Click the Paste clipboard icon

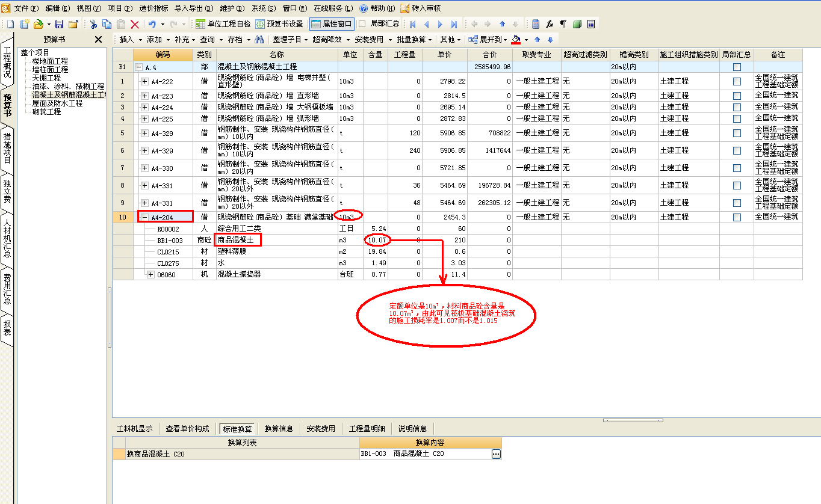(121, 24)
